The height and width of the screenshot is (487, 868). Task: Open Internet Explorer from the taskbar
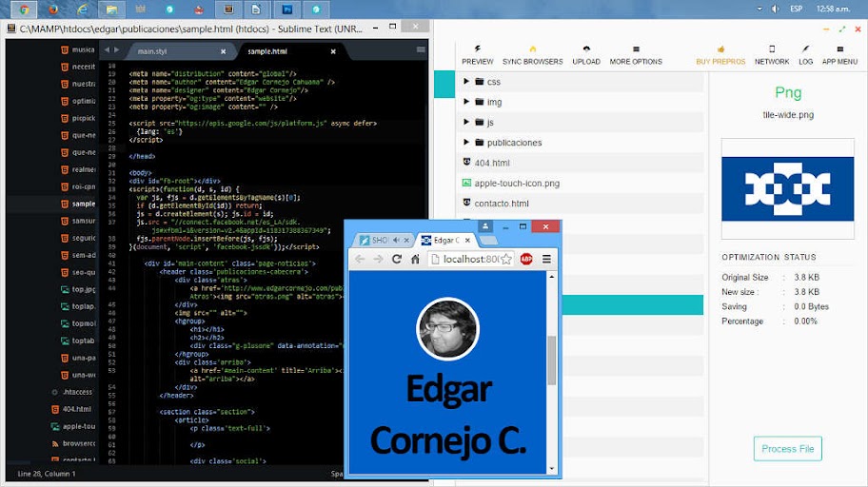(x=83, y=10)
